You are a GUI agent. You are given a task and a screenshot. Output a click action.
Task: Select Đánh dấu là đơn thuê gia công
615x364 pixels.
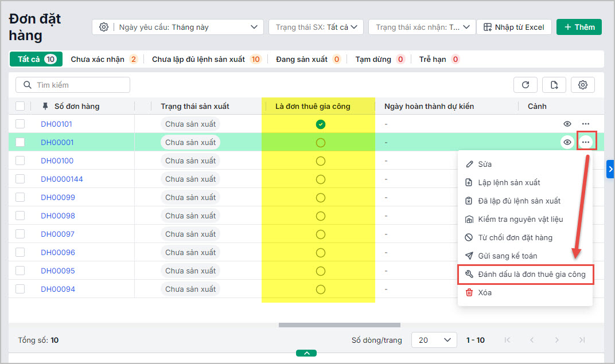526,274
